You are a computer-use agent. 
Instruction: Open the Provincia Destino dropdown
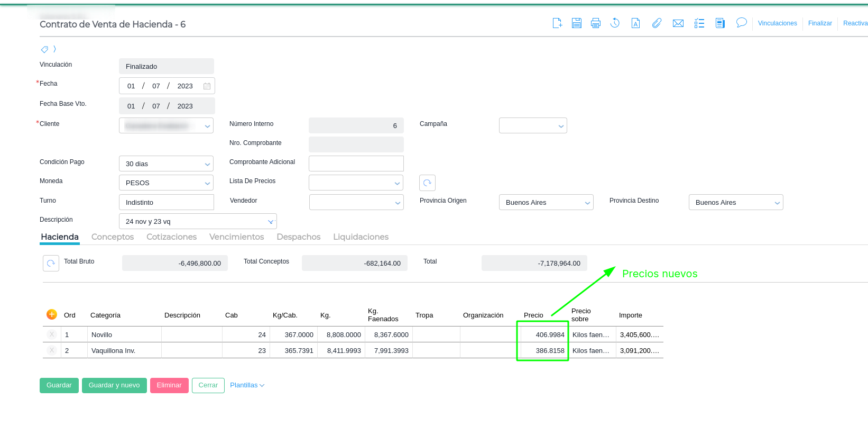pos(777,203)
